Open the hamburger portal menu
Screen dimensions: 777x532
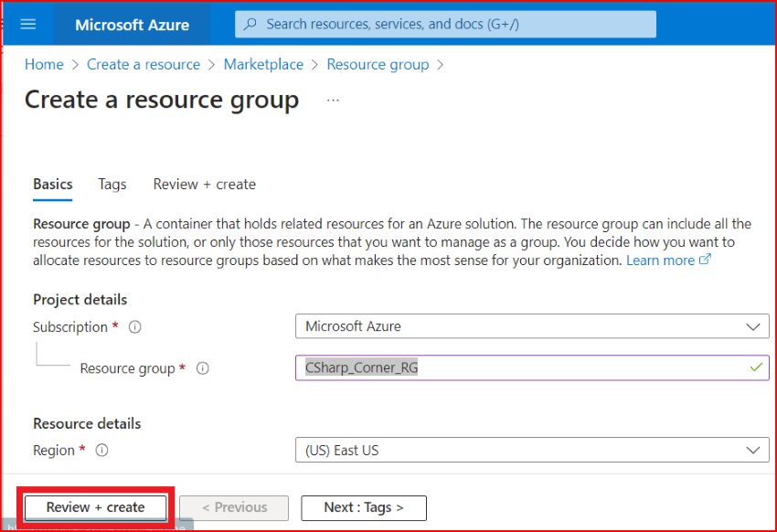tap(27, 24)
